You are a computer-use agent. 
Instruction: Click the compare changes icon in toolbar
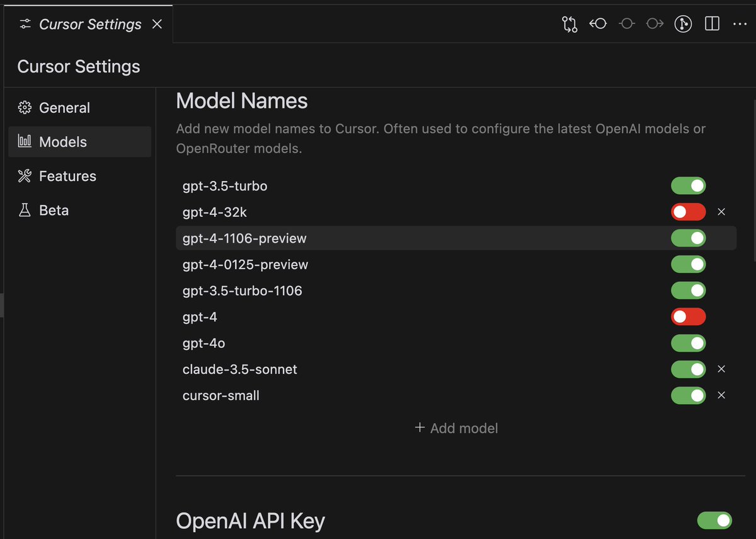[570, 24]
